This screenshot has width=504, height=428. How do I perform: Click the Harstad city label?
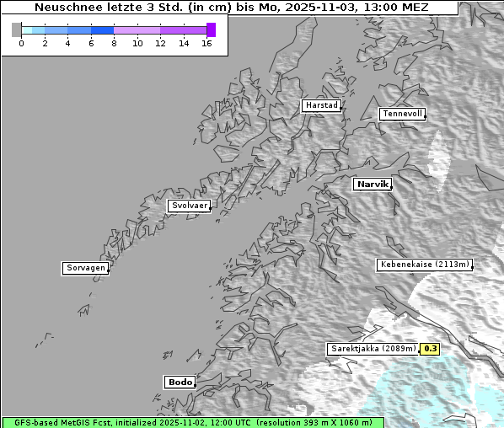tap(321, 105)
